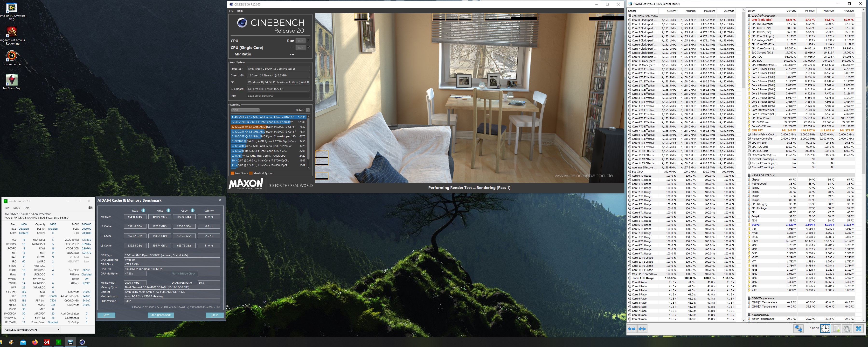Open HWiNFO remote network monitors icon

[x=798, y=329]
